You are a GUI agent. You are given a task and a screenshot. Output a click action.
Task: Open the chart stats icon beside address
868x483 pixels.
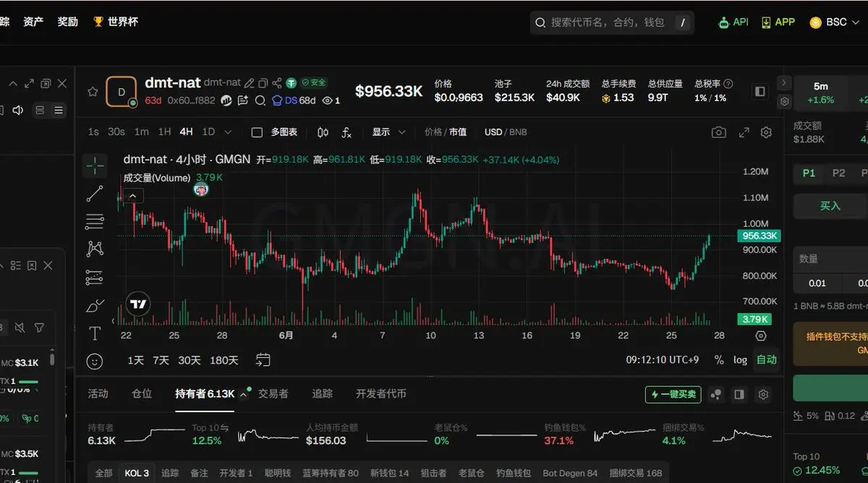coord(226,101)
